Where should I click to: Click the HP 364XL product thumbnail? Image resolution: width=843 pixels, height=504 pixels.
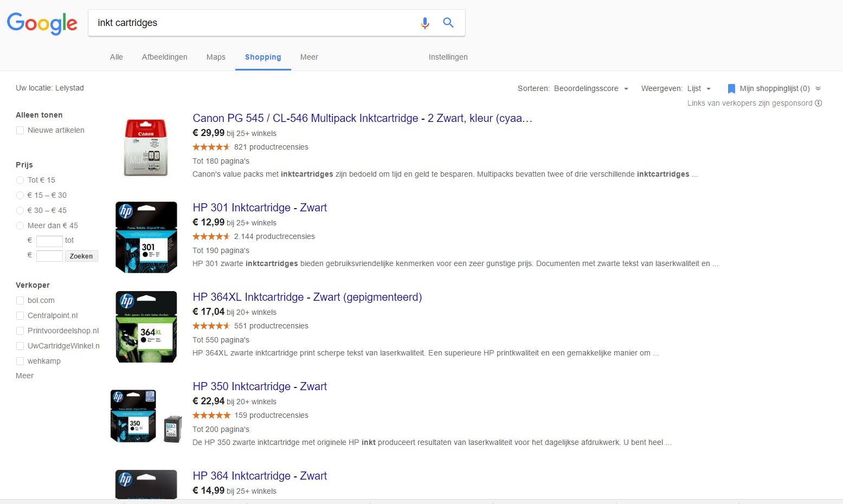146,326
